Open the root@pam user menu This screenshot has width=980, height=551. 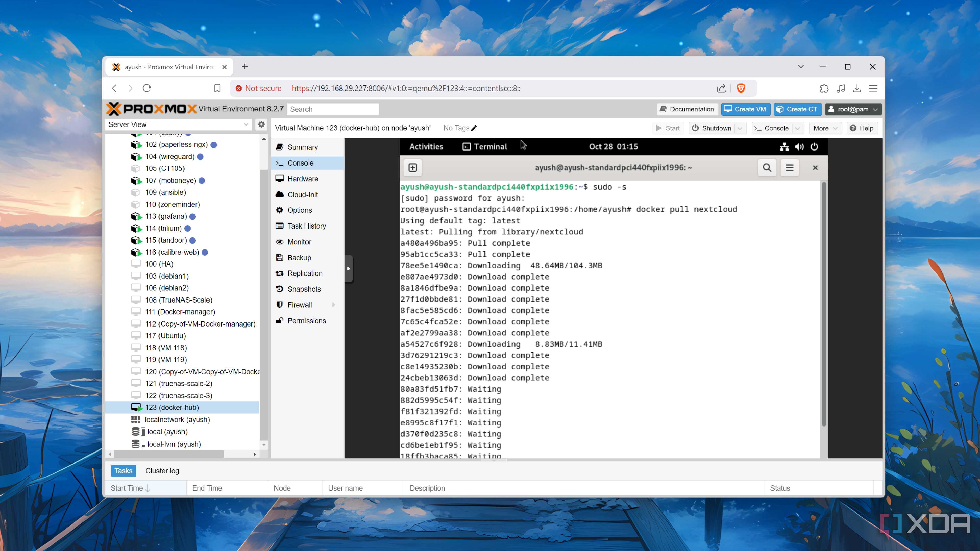click(x=853, y=109)
